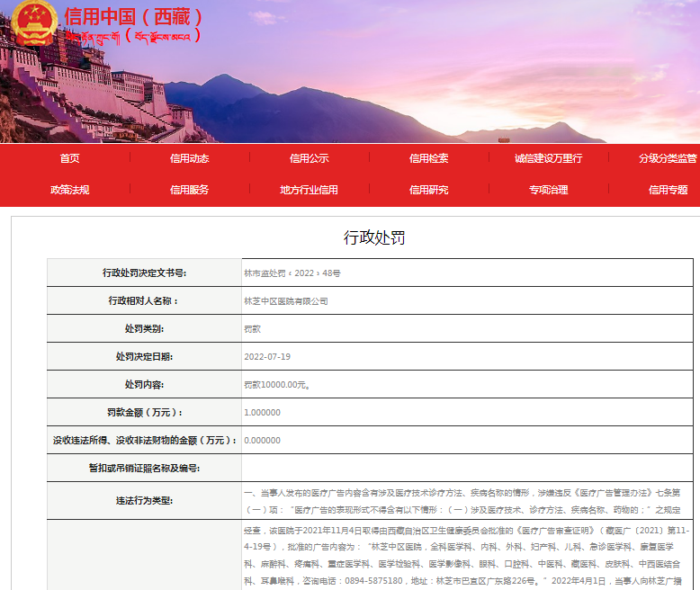Open the 信用专题 menu item
700x590 pixels.
(668, 190)
